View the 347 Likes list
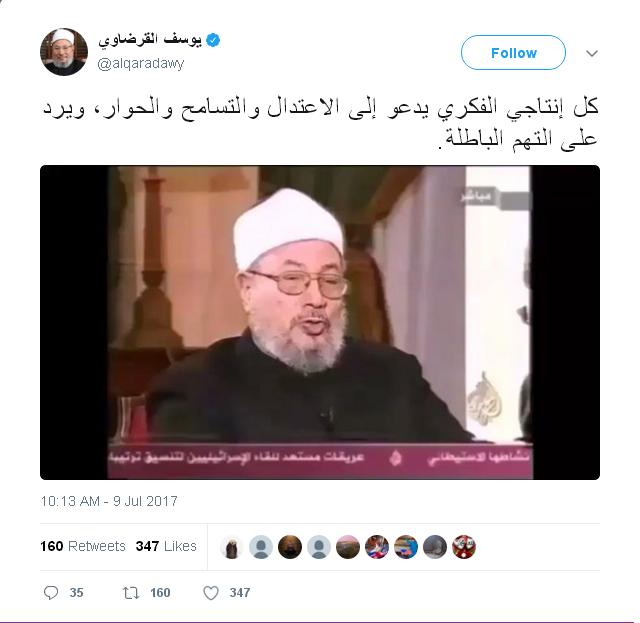This screenshot has height=623, width=640. (x=166, y=546)
